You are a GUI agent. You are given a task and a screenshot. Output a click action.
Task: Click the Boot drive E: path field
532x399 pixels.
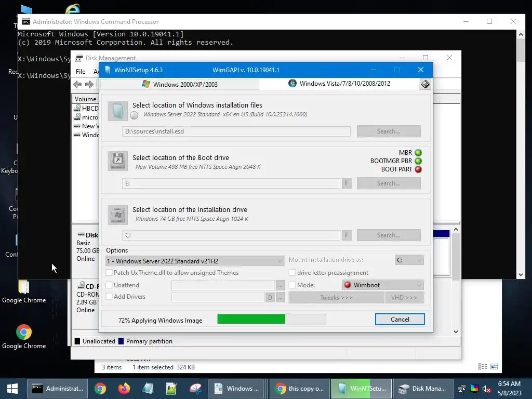(231, 183)
